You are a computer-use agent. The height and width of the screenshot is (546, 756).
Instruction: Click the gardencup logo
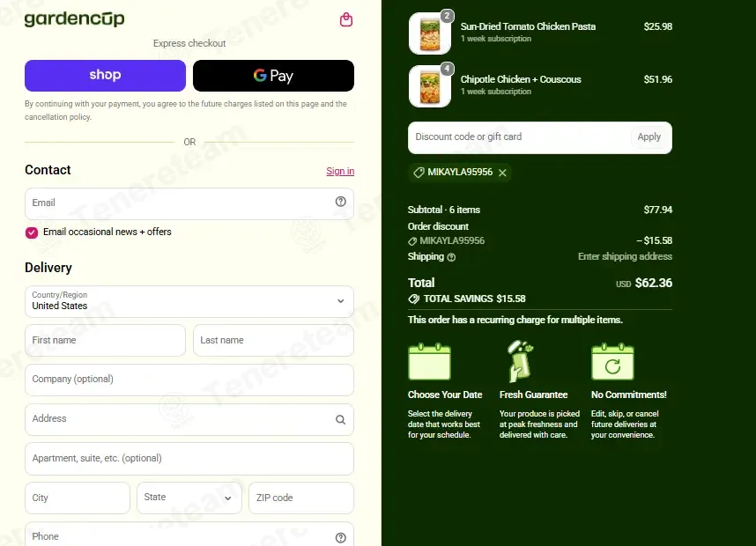click(x=74, y=18)
